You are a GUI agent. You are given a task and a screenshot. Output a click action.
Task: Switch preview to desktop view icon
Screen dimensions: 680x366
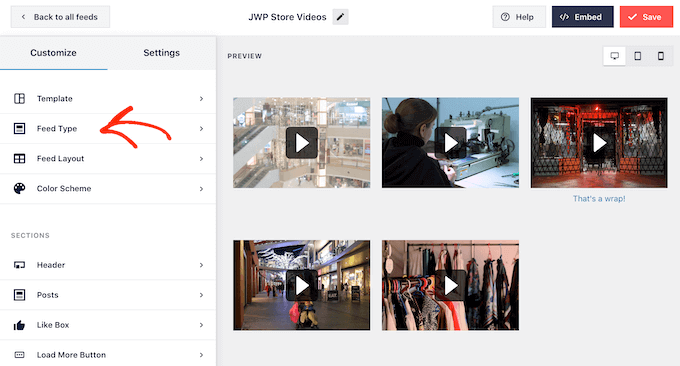[x=615, y=56]
